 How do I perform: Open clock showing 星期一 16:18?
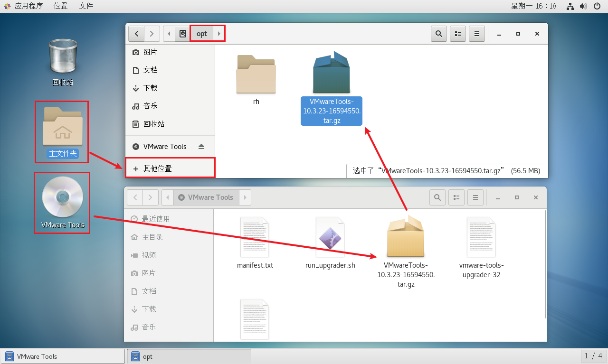pyautogui.click(x=533, y=6)
